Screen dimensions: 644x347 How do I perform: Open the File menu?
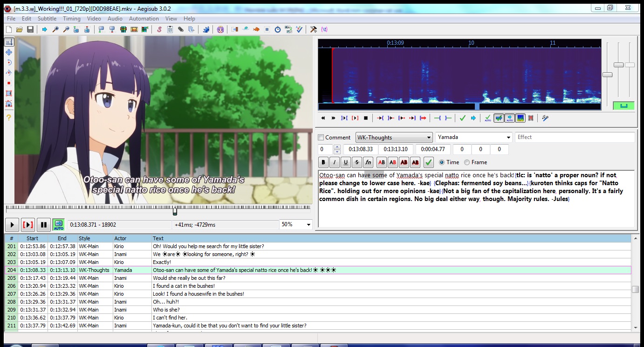pos(11,19)
